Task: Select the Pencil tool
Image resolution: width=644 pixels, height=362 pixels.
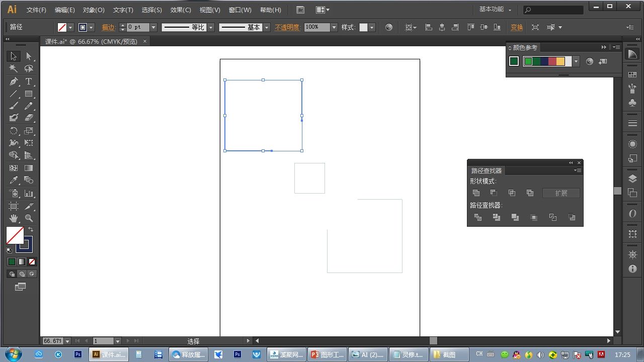Action: pos(29,106)
